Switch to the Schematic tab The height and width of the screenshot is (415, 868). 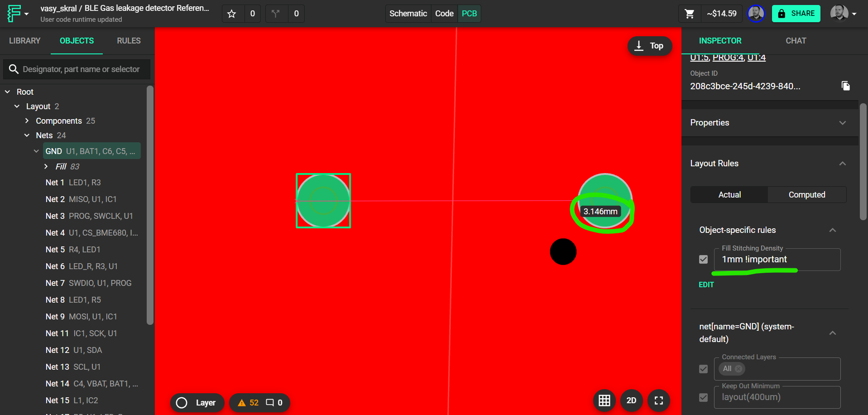pos(408,14)
